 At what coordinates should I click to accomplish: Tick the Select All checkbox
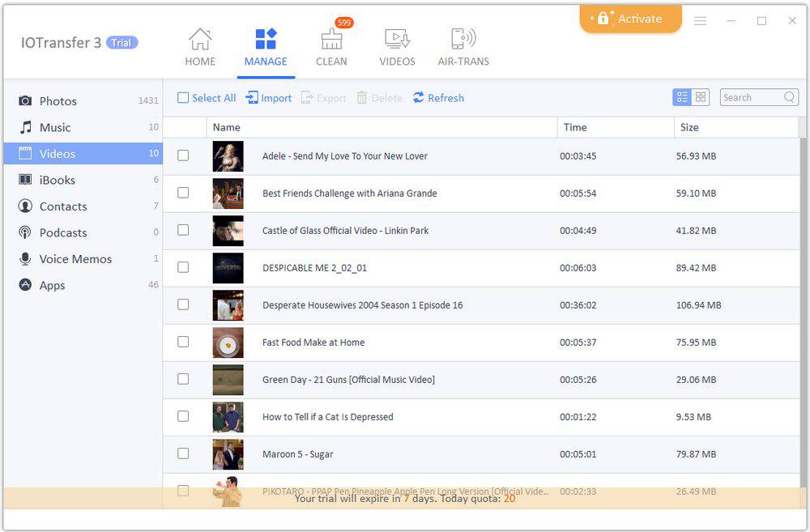[x=183, y=98]
